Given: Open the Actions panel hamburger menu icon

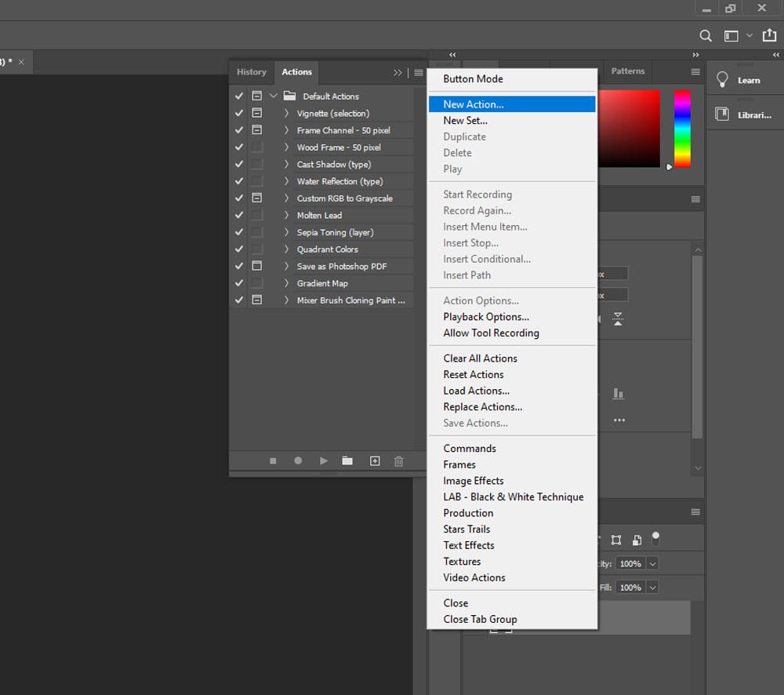Looking at the screenshot, I should click(418, 72).
